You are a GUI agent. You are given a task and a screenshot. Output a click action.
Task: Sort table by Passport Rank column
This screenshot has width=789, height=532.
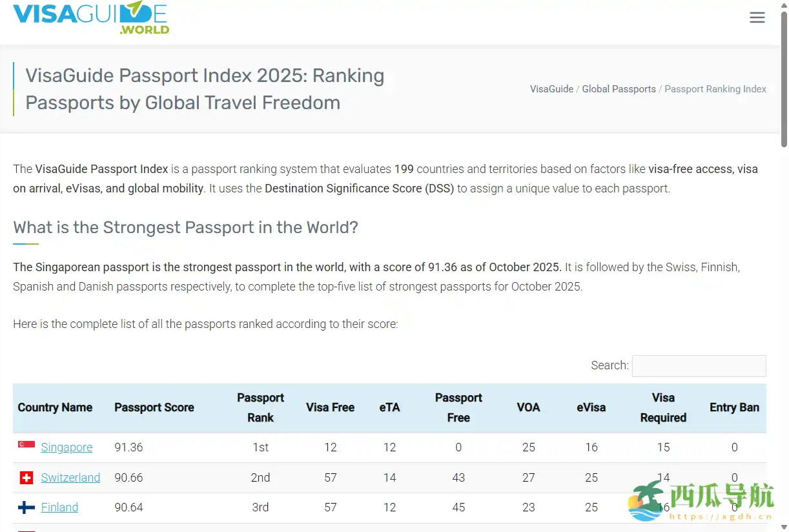point(260,407)
